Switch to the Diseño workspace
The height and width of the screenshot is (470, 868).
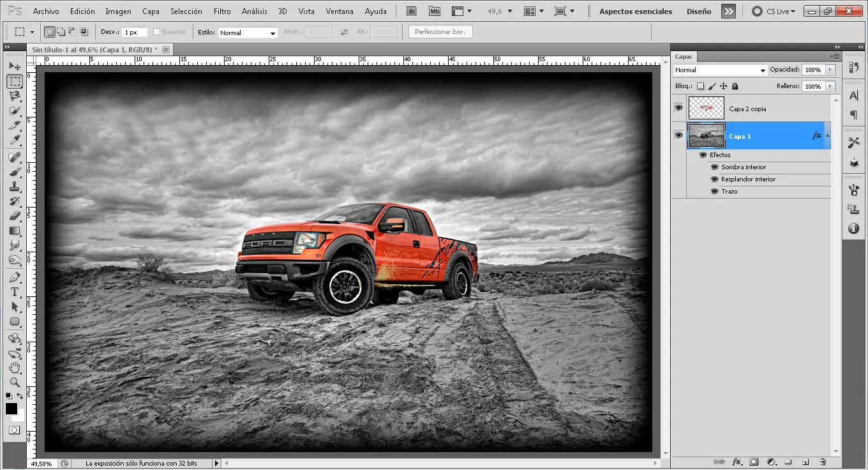click(699, 11)
